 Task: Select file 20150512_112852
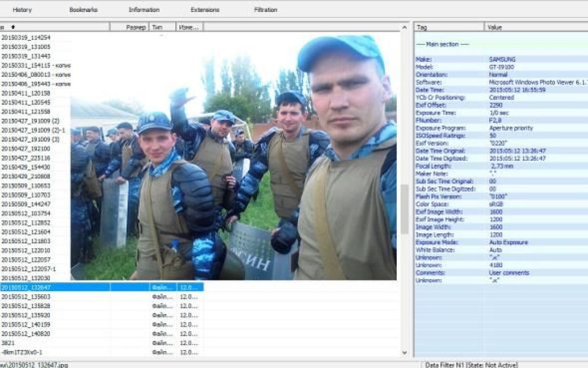click(x=26, y=223)
